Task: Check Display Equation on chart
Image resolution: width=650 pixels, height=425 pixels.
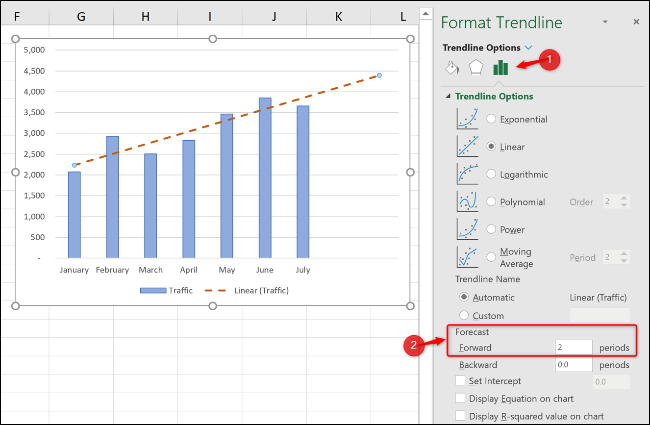Action: tap(461, 398)
